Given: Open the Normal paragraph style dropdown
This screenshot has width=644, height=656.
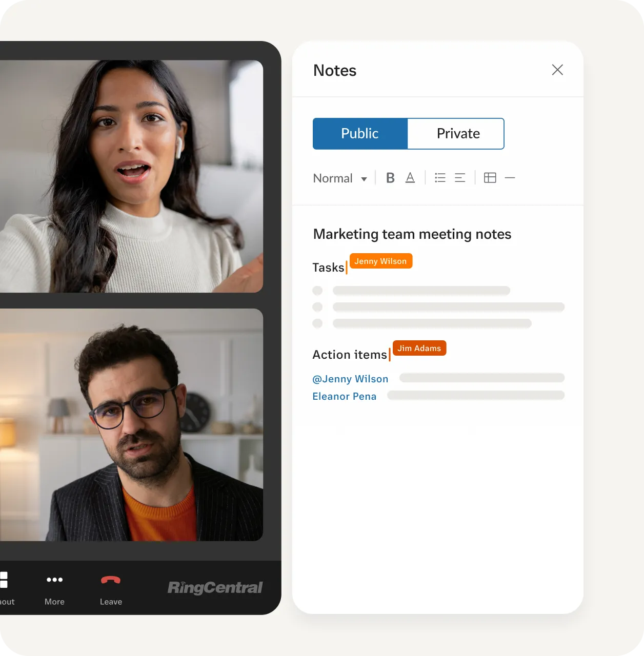Looking at the screenshot, I should click(x=332, y=178).
